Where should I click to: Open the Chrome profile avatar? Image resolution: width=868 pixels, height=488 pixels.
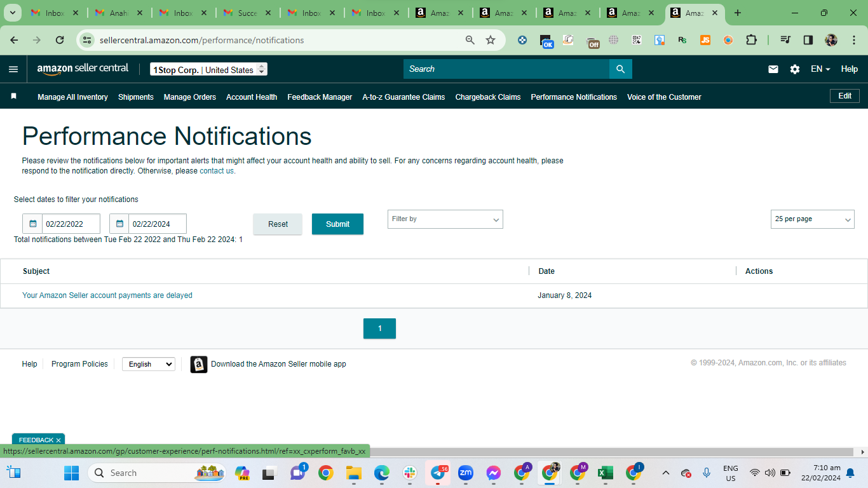tap(831, 40)
